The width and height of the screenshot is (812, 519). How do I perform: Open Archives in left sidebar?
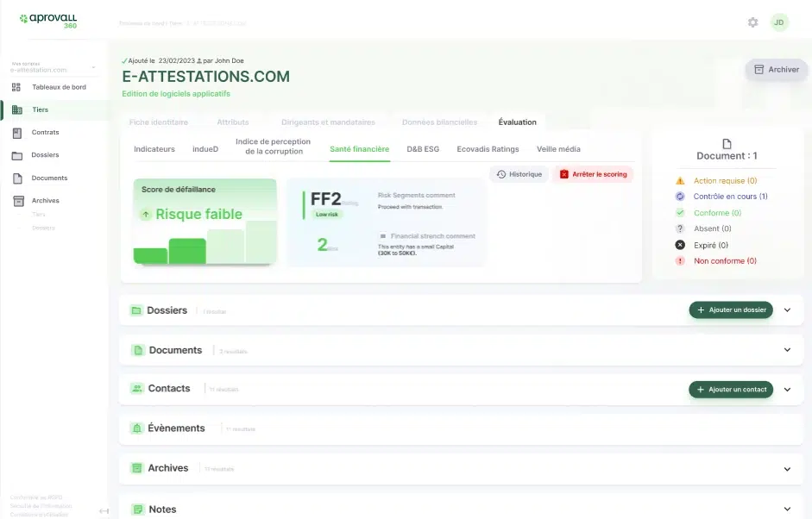point(45,201)
